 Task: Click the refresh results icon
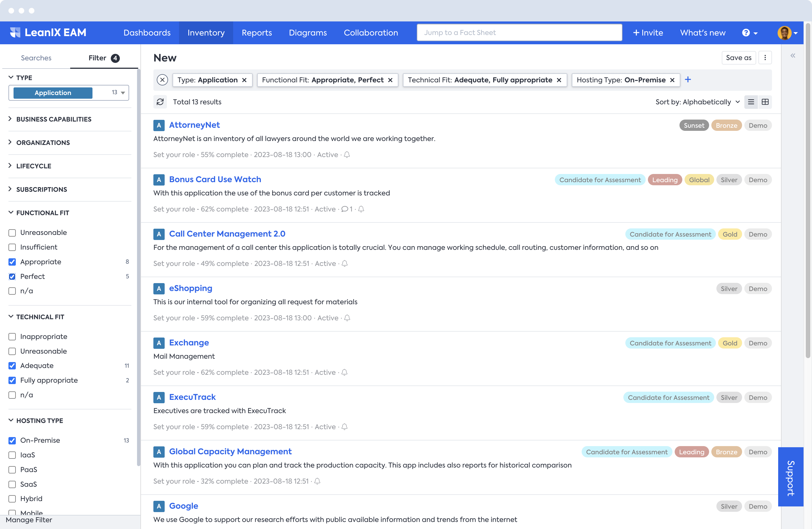coord(160,102)
